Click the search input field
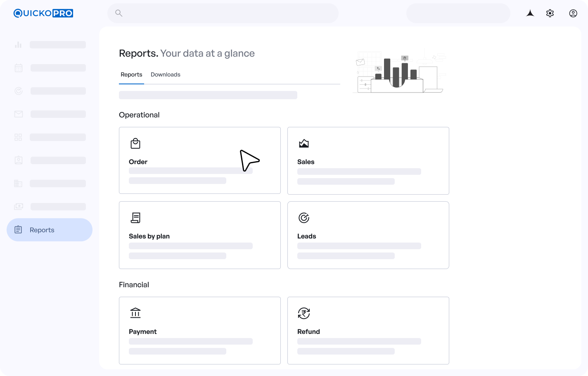Image resolution: width=588 pixels, height=376 pixels. pos(223,13)
